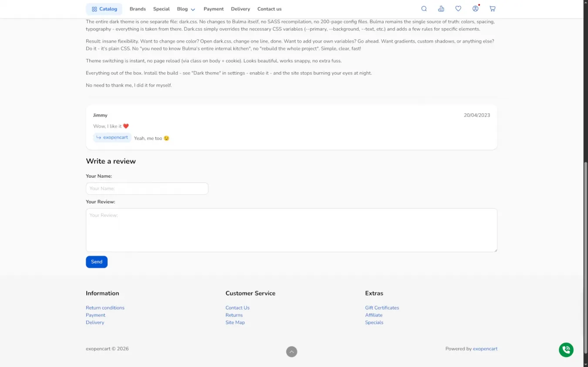Follow the Return conditions footer link
Image resolution: width=588 pixels, height=367 pixels.
[x=105, y=308]
